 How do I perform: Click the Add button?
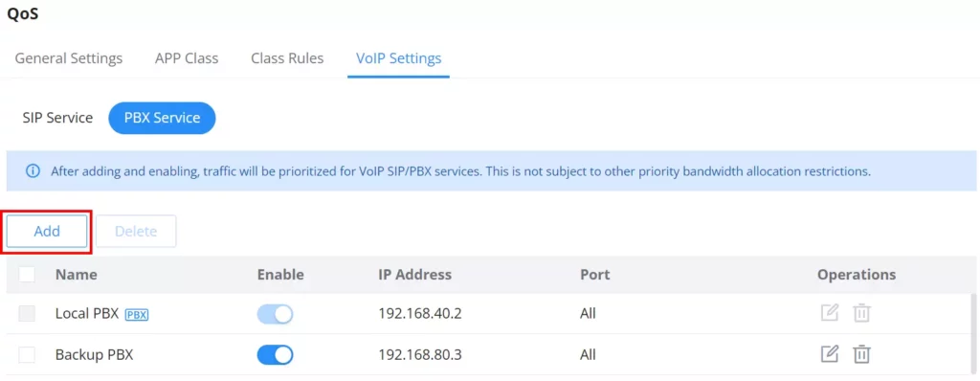click(x=47, y=232)
